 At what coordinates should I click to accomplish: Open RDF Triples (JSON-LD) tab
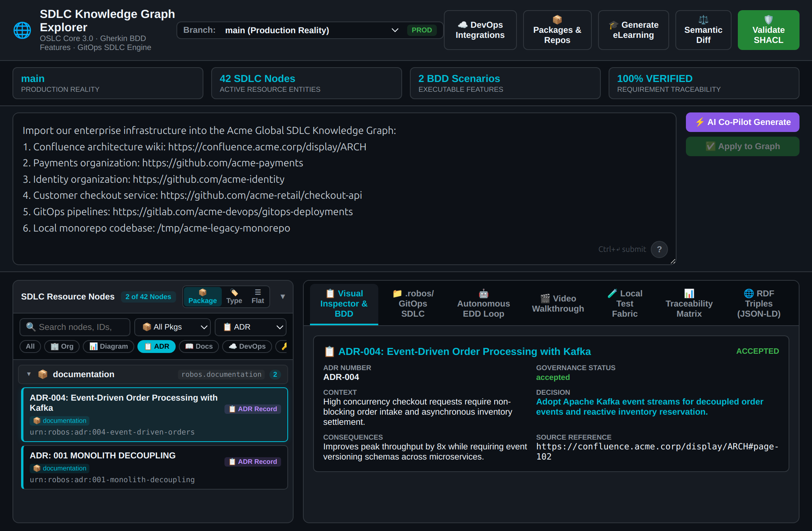(x=759, y=304)
